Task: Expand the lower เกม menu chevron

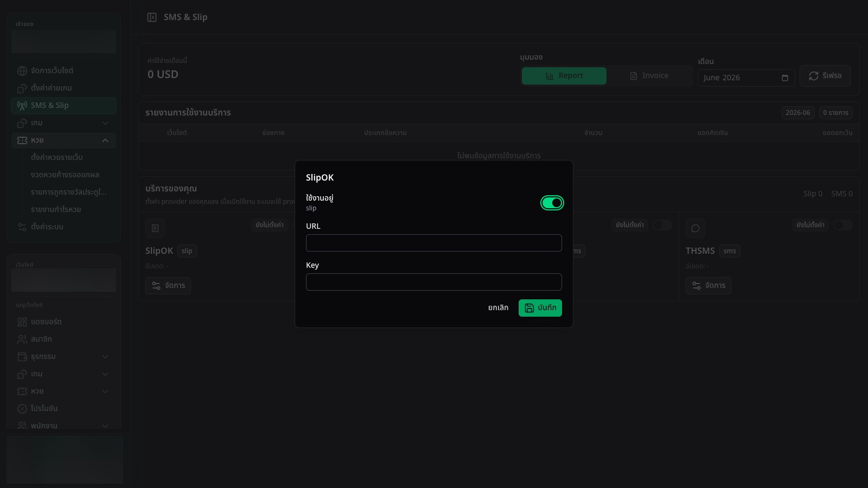Action: pos(105,374)
